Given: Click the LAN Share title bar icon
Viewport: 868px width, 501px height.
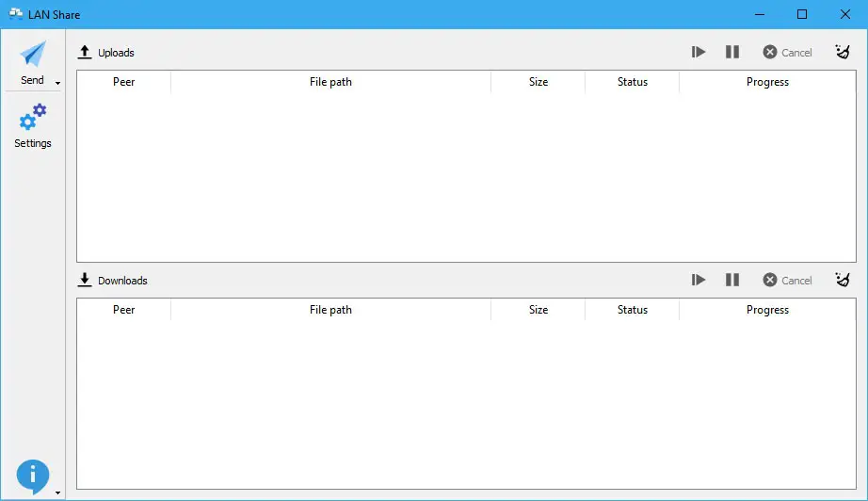Looking at the screenshot, I should [x=15, y=14].
